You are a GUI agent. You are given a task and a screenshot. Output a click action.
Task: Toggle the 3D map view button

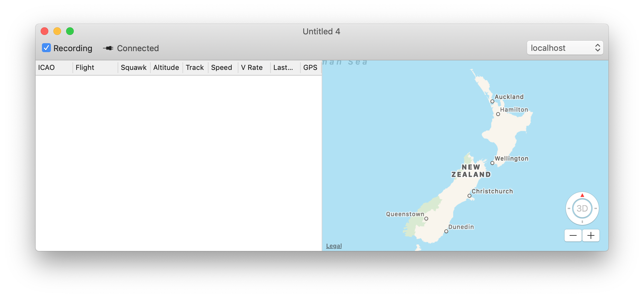click(582, 208)
